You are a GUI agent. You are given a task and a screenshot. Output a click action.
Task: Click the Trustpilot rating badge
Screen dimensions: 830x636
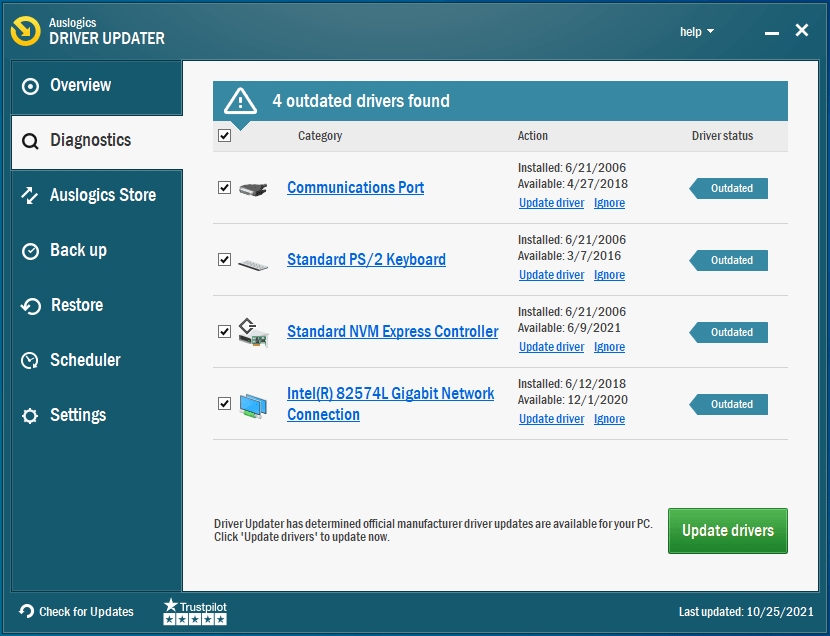(x=194, y=611)
